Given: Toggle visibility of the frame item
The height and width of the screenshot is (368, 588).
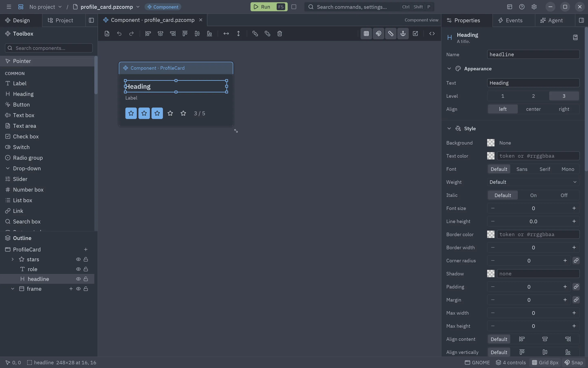Looking at the screenshot, I should [x=78, y=289].
